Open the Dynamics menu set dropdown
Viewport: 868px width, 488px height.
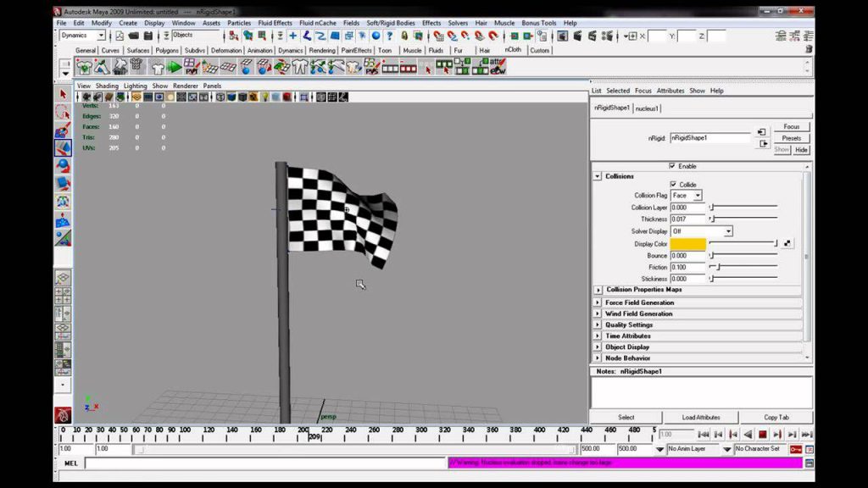pos(102,36)
